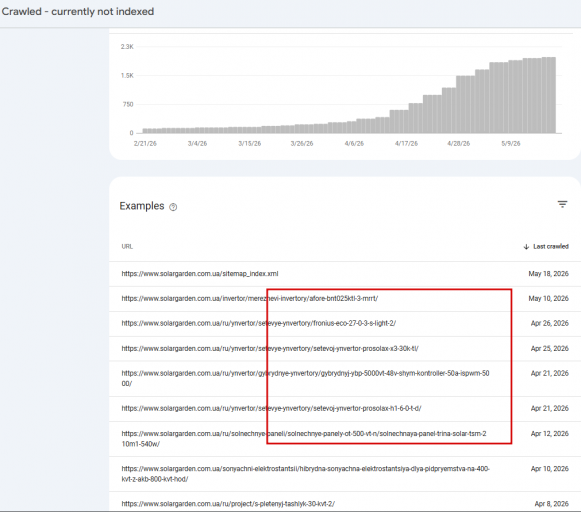
Task: Click the 4/28/26 chart date label
Action: pos(458,143)
